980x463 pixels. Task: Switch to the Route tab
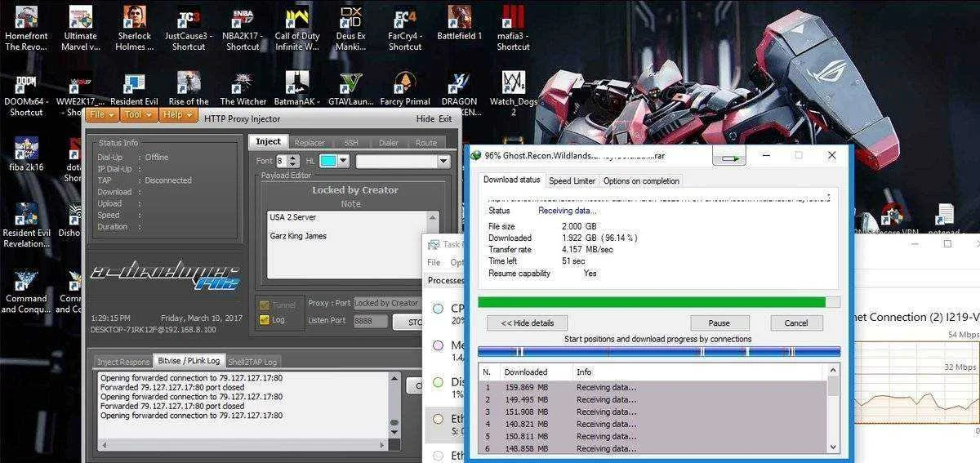pyautogui.click(x=426, y=143)
